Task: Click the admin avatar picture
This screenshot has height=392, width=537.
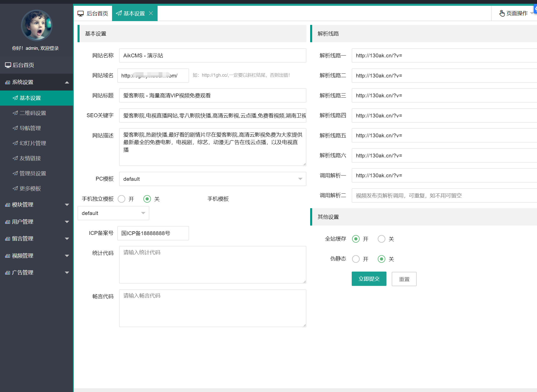Action: point(37,25)
